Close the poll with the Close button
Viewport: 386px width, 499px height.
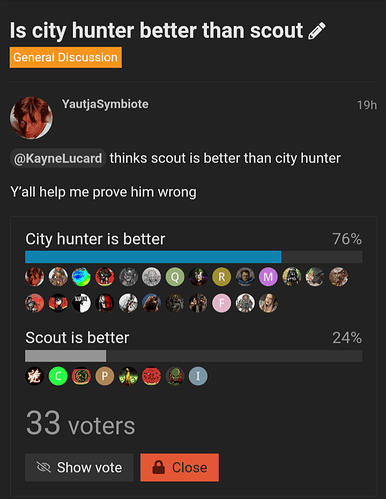pos(180,467)
